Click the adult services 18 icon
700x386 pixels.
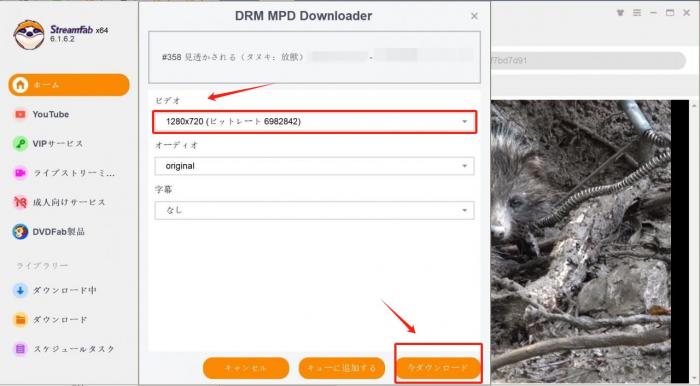click(20, 202)
